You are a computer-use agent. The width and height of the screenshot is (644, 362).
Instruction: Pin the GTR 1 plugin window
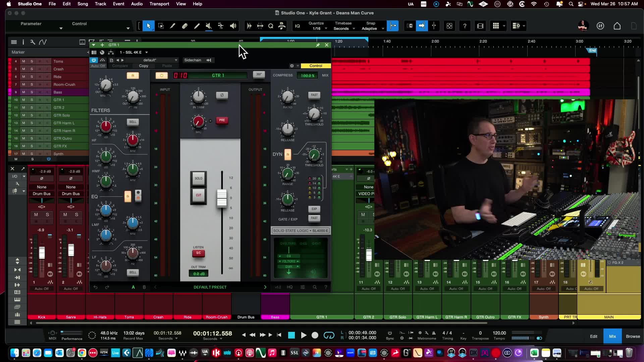pos(318,45)
